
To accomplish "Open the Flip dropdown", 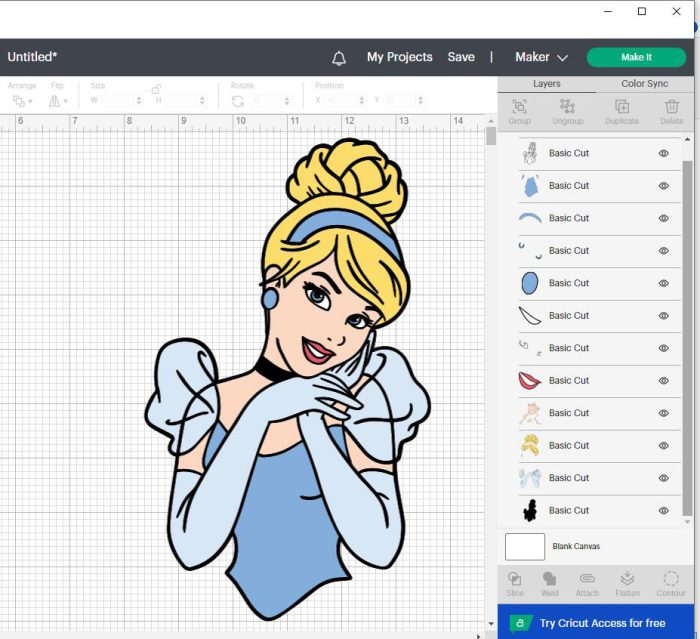I will coord(58,101).
